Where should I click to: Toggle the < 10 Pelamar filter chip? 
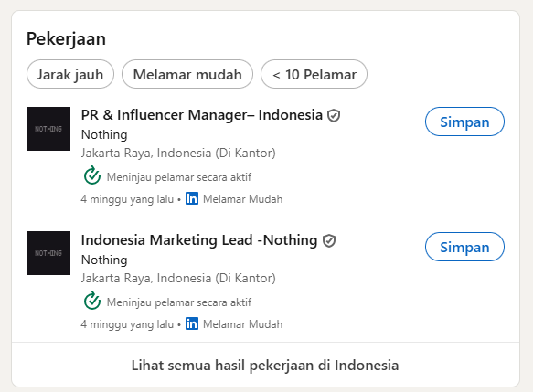[x=314, y=74]
